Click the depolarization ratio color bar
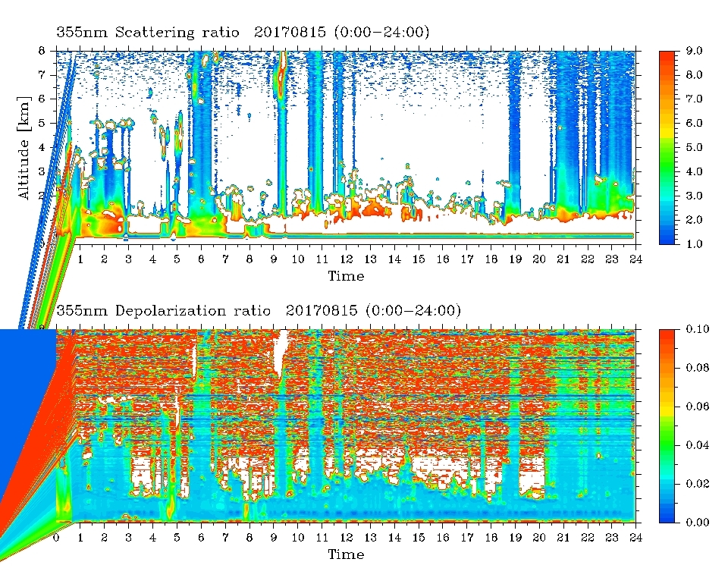Viewport: 728px width, 584px height. coord(667,425)
